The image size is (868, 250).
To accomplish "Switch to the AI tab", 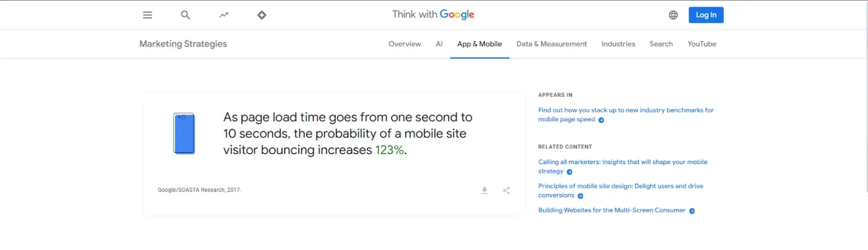I will pyautogui.click(x=439, y=44).
